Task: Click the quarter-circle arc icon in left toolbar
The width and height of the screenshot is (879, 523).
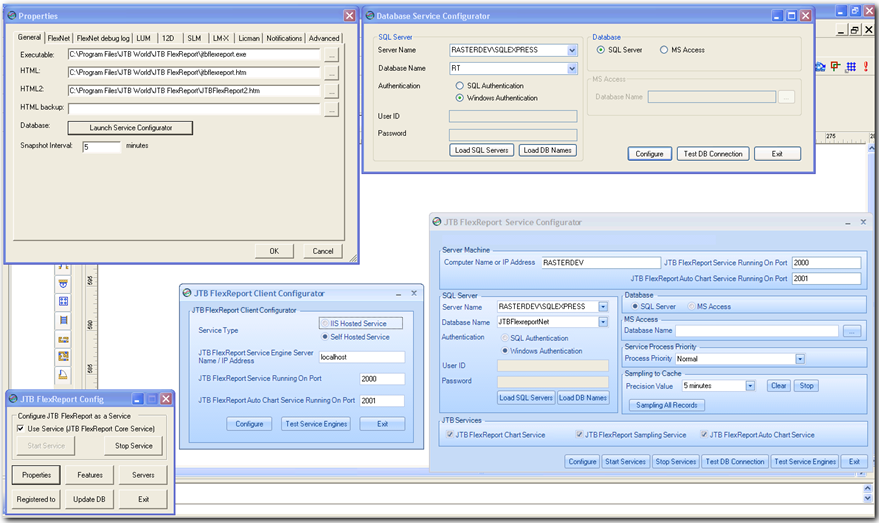Action: (63, 374)
